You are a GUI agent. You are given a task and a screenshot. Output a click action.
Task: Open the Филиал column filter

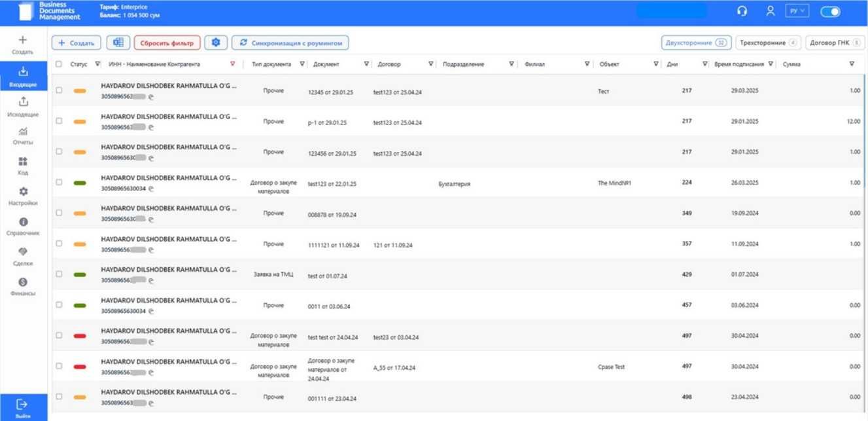click(x=587, y=64)
